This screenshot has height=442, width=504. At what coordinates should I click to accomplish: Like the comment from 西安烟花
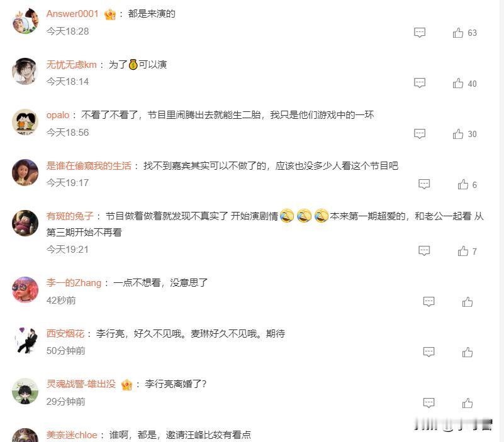[x=468, y=352]
